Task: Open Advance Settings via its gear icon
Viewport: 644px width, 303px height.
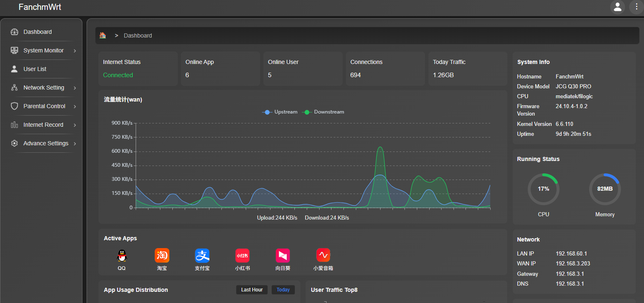Action: (x=14, y=143)
